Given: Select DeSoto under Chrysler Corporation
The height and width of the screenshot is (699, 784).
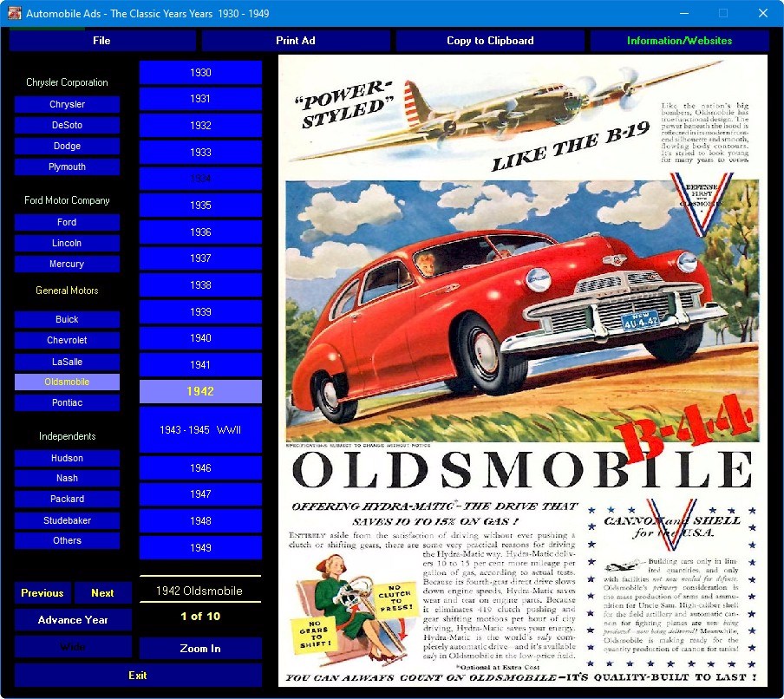Looking at the screenshot, I should (x=67, y=125).
